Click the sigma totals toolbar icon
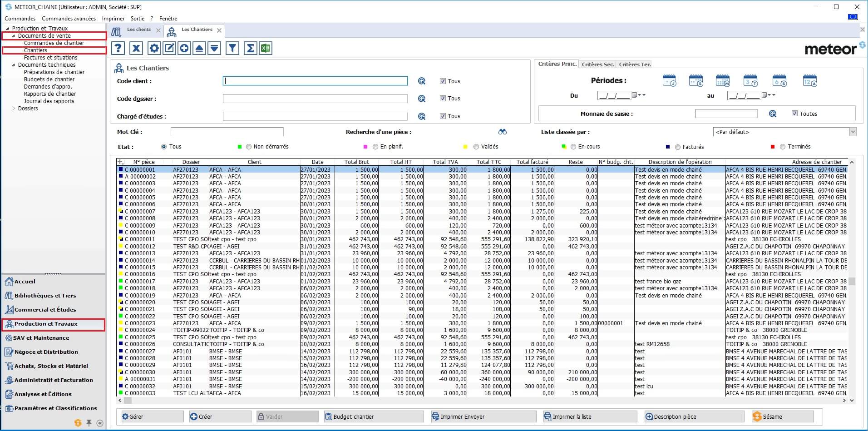The image size is (868, 431). point(250,48)
